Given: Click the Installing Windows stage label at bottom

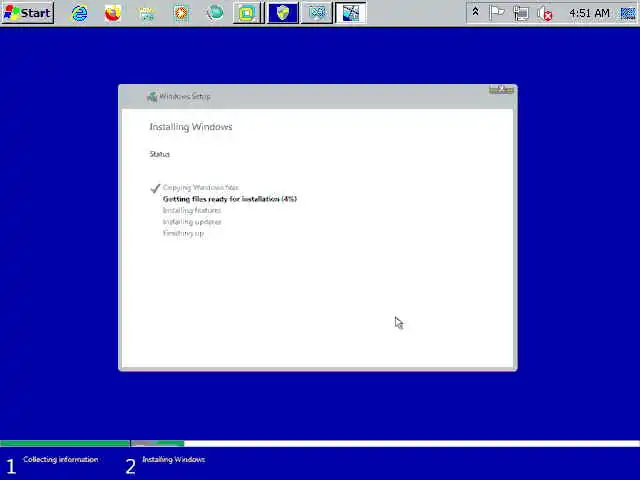Looking at the screenshot, I should (x=173, y=459).
